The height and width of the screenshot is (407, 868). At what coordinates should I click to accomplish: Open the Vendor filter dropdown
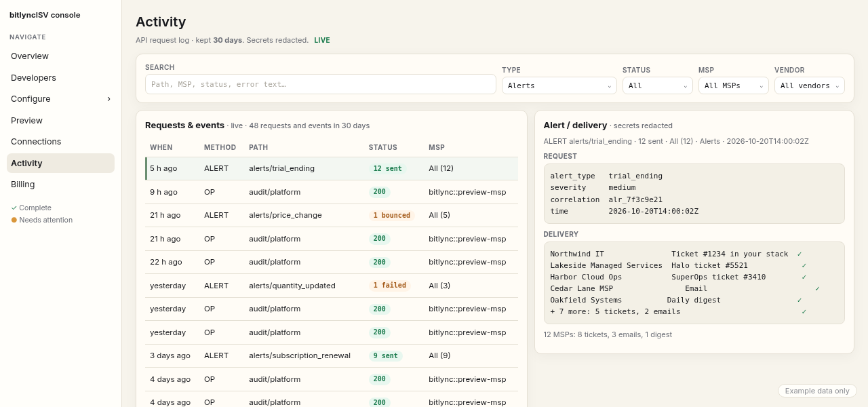click(x=810, y=85)
